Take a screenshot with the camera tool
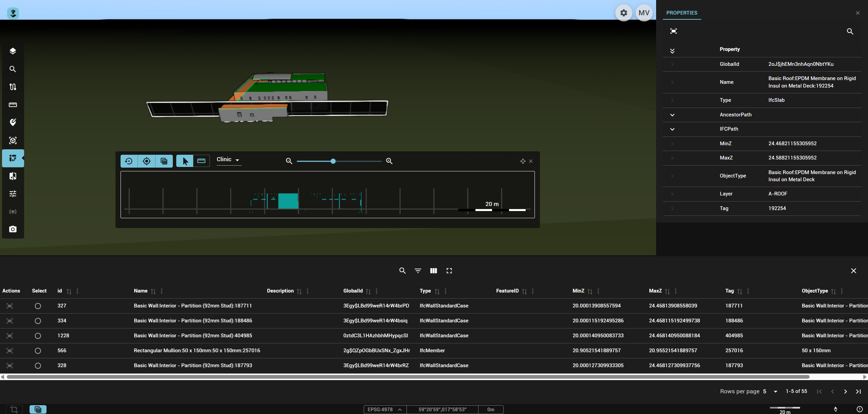 coord(13,229)
